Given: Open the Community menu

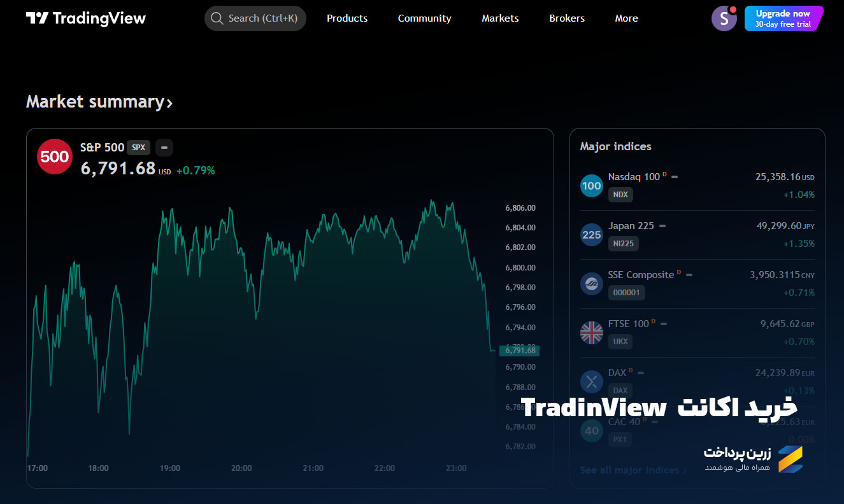Looking at the screenshot, I should (424, 18).
